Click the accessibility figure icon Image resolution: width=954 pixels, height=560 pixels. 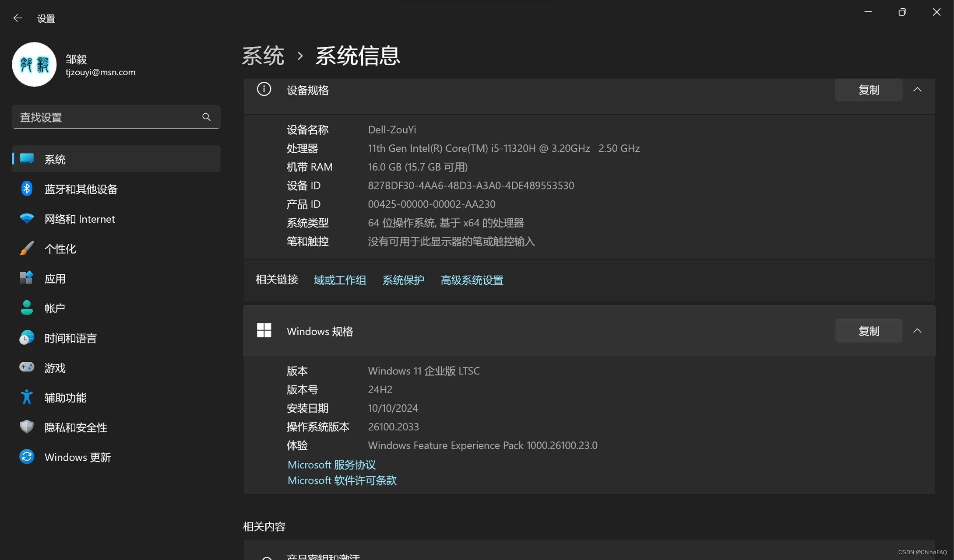27,397
